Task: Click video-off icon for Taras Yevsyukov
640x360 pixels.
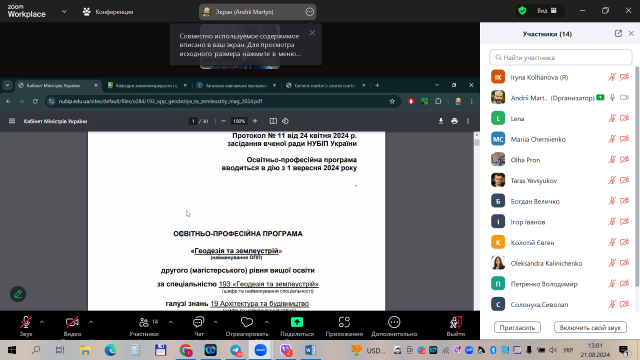Action: coord(624,180)
